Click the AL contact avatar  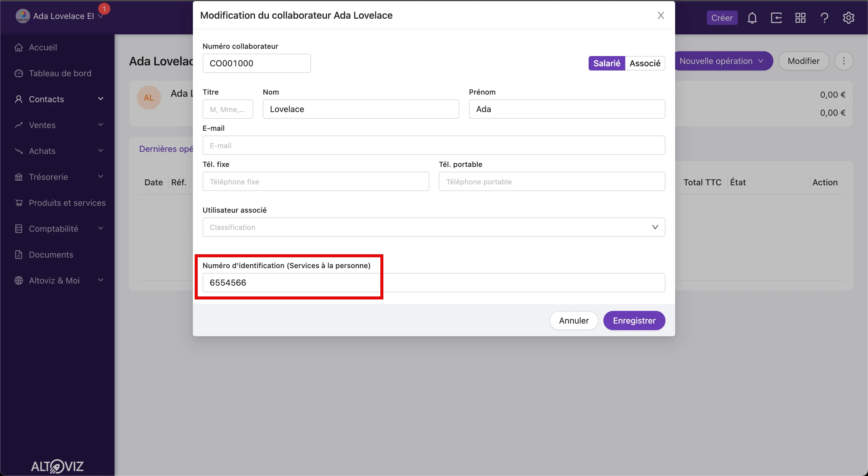[149, 98]
